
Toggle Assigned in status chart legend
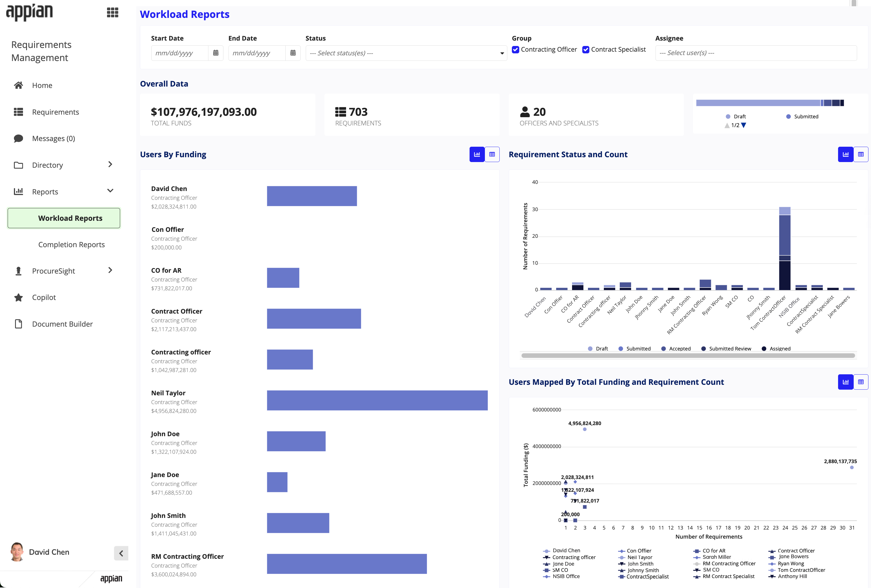pos(776,349)
